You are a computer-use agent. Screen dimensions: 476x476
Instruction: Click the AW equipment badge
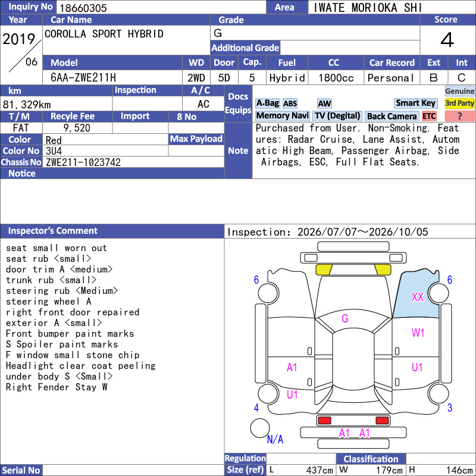(x=324, y=104)
